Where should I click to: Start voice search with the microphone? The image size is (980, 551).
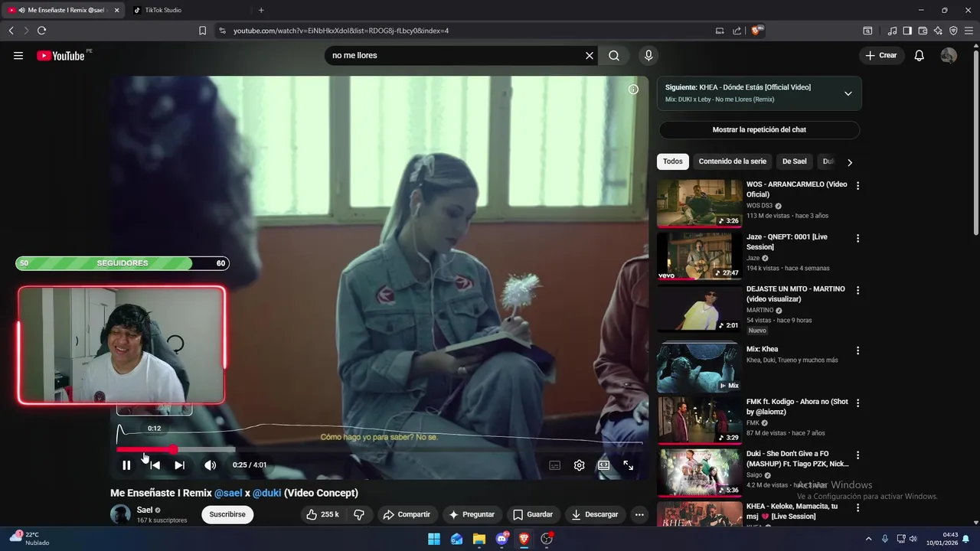[x=648, y=55]
